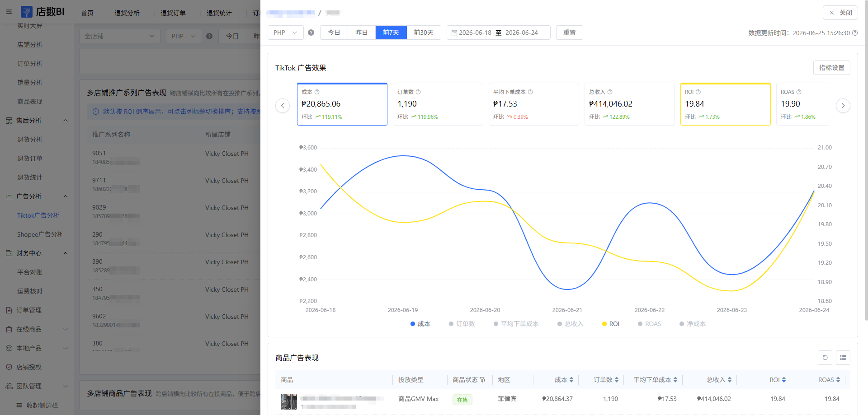868x415 pixels.
Task: Open the PHP currency dropdown in panel
Action: point(286,33)
